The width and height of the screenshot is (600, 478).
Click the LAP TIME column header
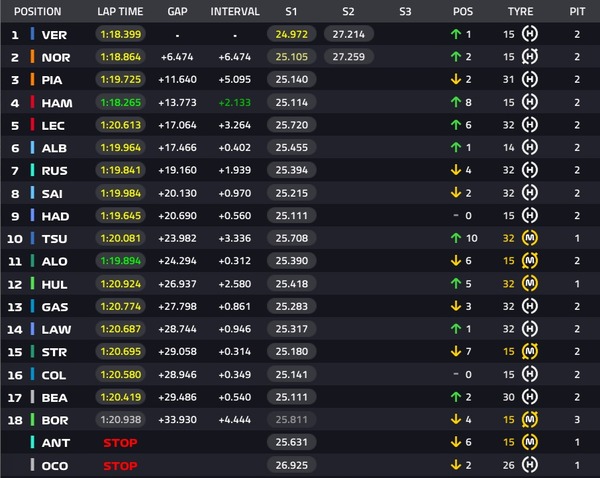120,11
